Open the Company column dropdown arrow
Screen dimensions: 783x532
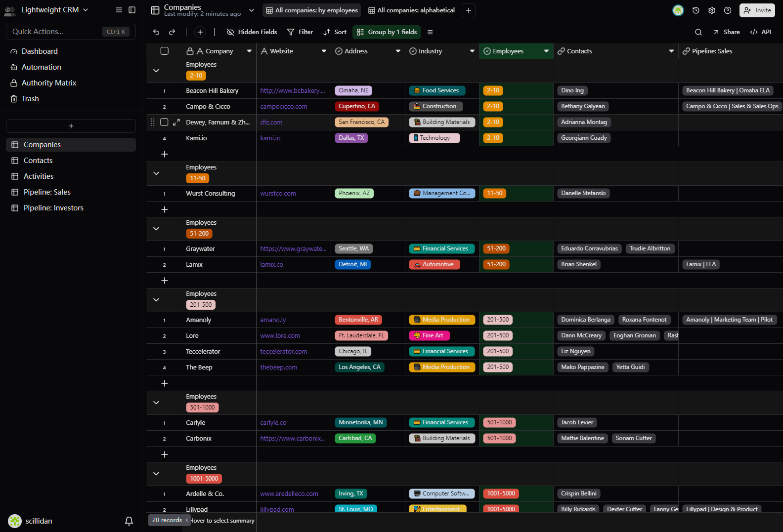[x=249, y=51]
